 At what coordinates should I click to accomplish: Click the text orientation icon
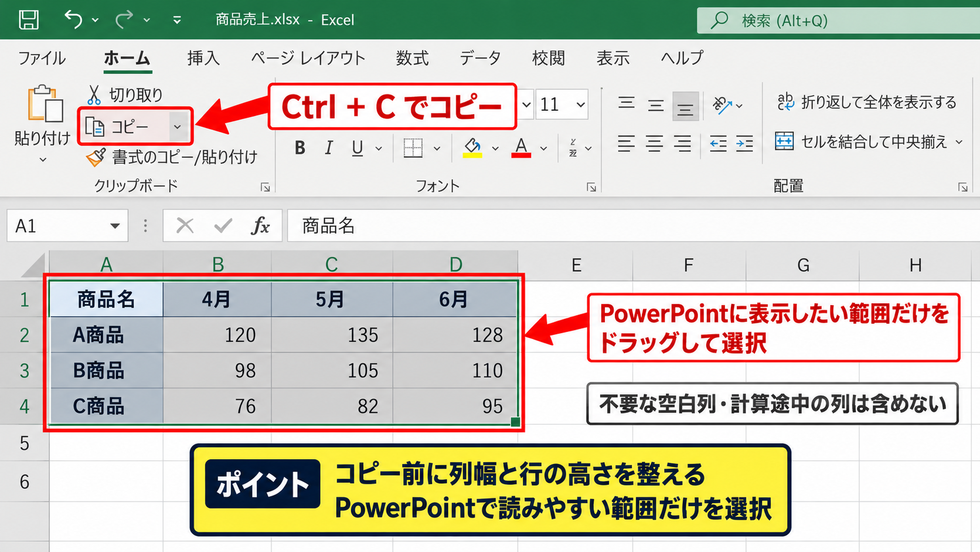[722, 104]
